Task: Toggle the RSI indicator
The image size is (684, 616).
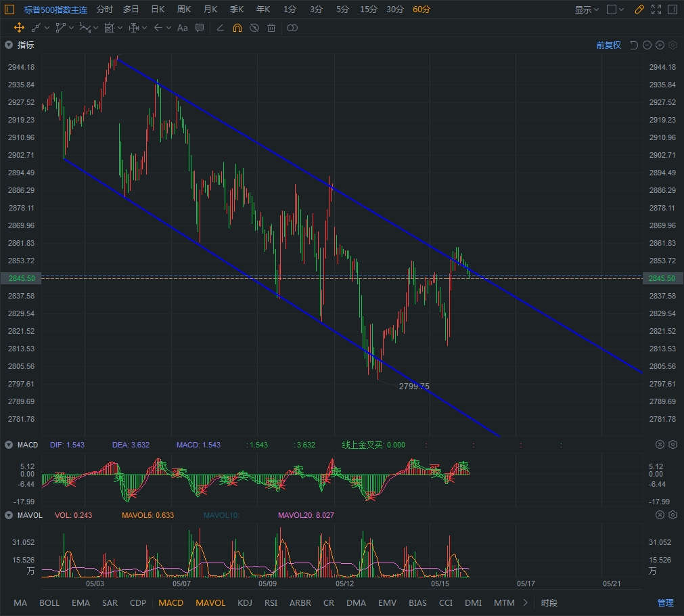Action: click(271, 603)
